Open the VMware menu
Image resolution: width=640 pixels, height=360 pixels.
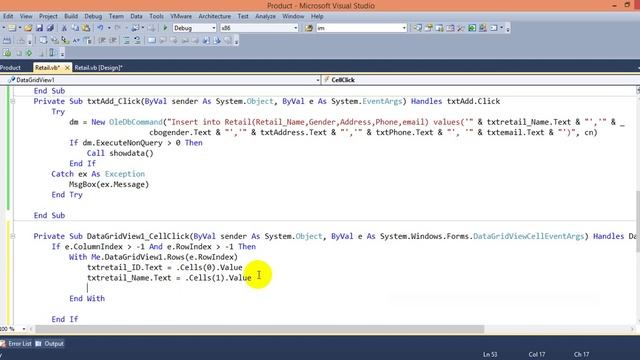pyautogui.click(x=181, y=16)
